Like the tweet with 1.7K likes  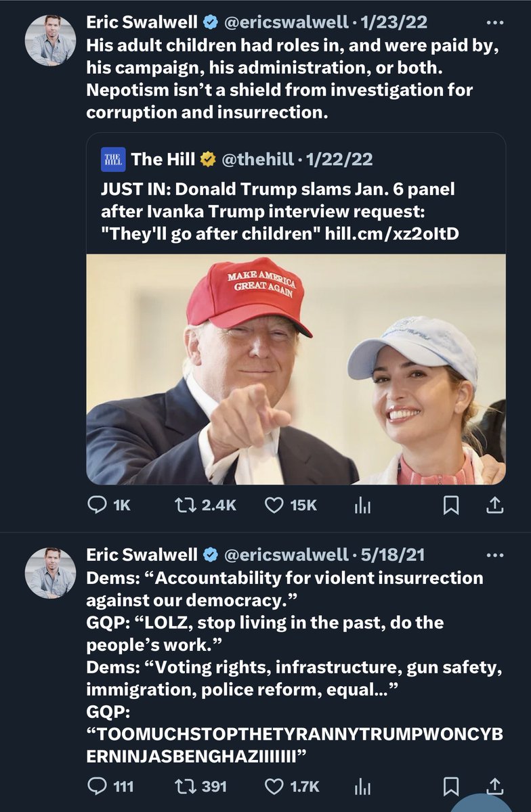coord(274,786)
